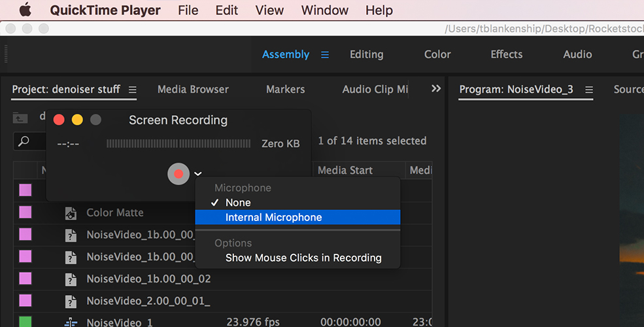Click the 23.976 fps frame rate cell
Viewport: 644px width, 327px height.
(252, 322)
